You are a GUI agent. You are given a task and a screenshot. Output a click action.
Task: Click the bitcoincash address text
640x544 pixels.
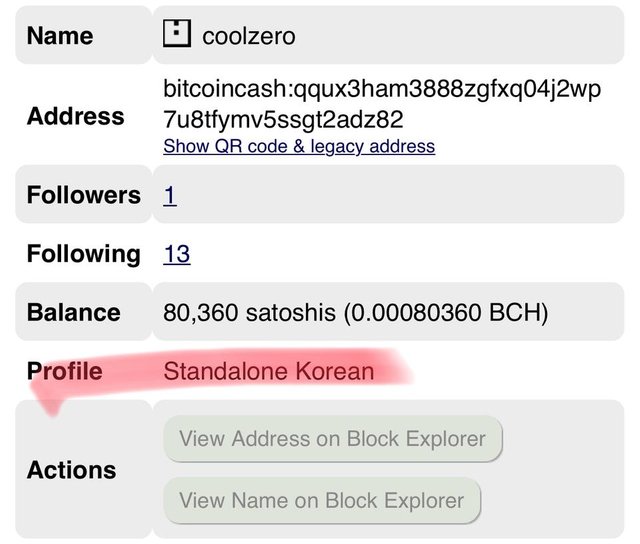tap(382, 104)
